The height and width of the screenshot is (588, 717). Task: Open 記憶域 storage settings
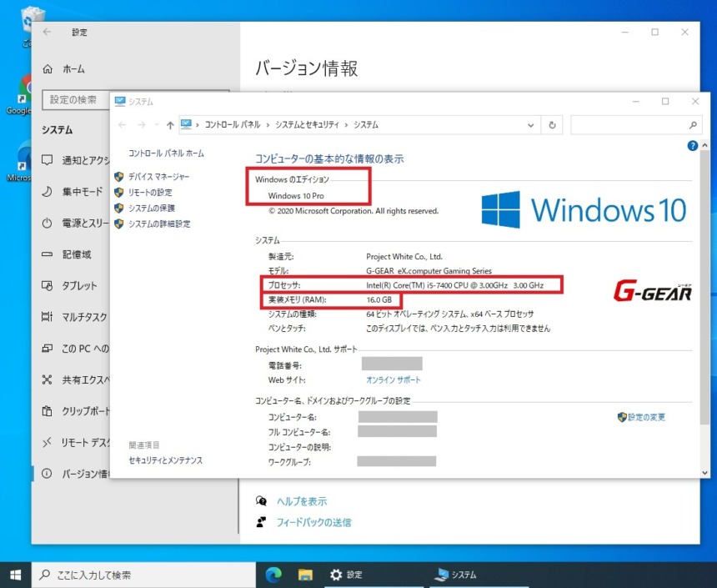point(67,254)
